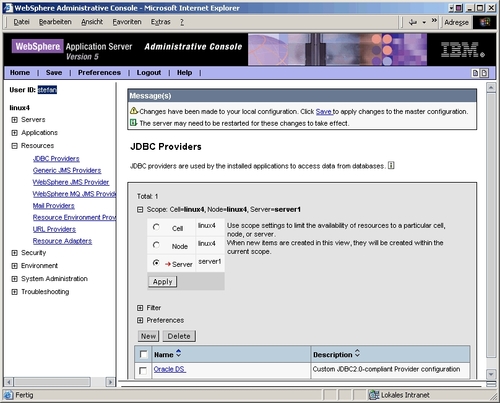Click the page icon in status bar
This screenshot has height=403, width=500.
point(8,395)
